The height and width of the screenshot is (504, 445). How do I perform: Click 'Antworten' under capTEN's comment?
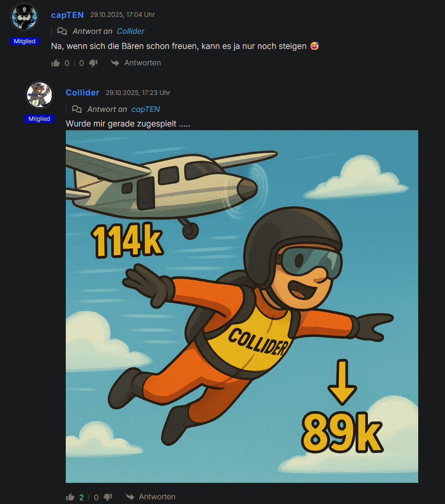click(x=142, y=63)
